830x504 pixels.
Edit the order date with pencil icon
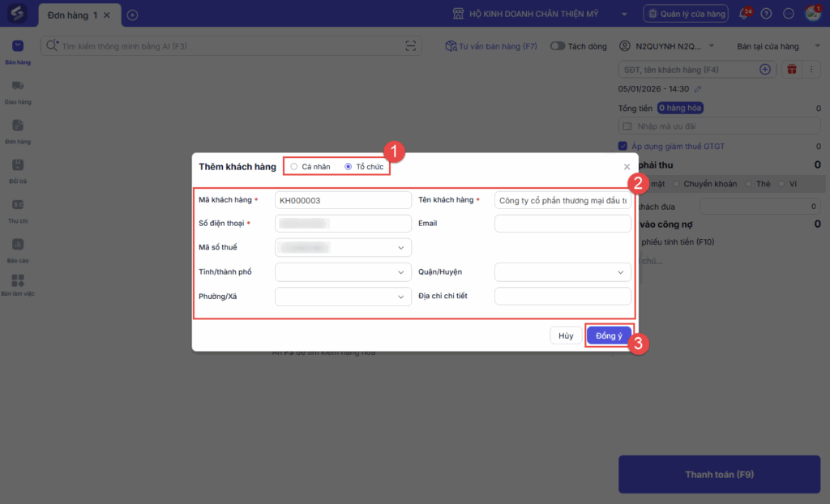[698, 89]
